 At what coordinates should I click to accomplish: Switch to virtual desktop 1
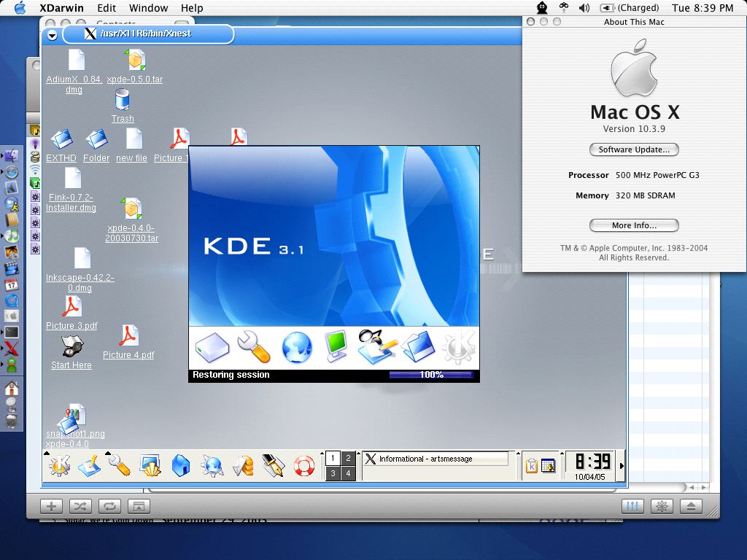[x=333, y=458]
